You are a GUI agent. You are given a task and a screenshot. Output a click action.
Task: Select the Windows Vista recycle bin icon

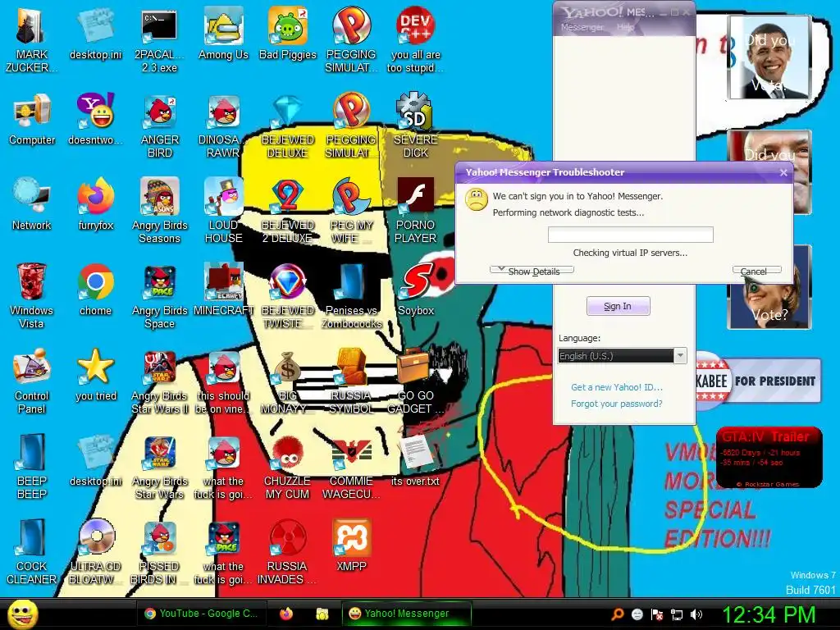[32, 295]
